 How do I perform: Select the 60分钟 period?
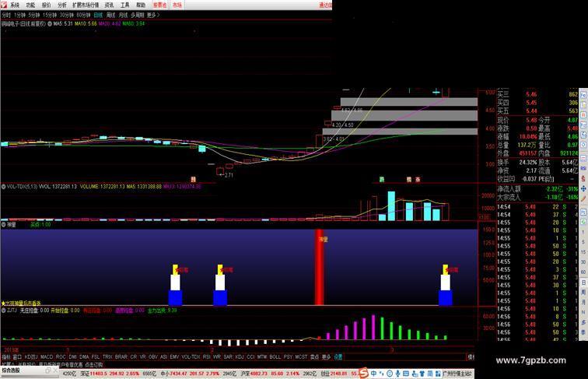click(x=83, y=15)
